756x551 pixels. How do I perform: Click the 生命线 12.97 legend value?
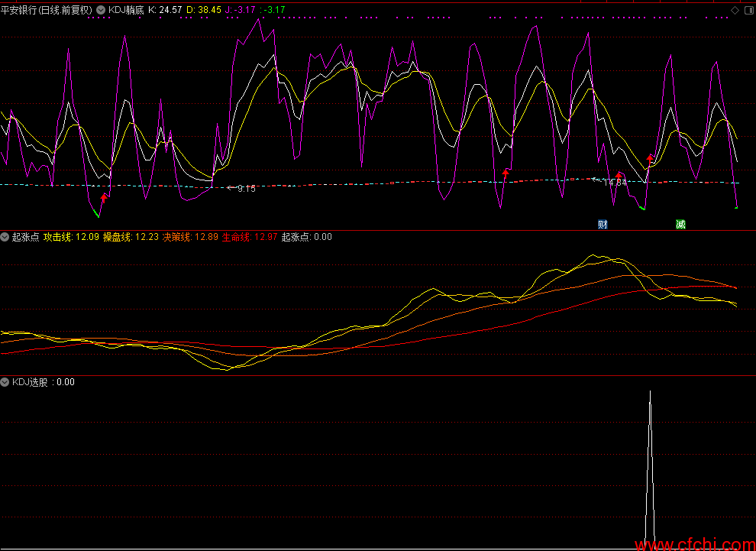[249, 237]
